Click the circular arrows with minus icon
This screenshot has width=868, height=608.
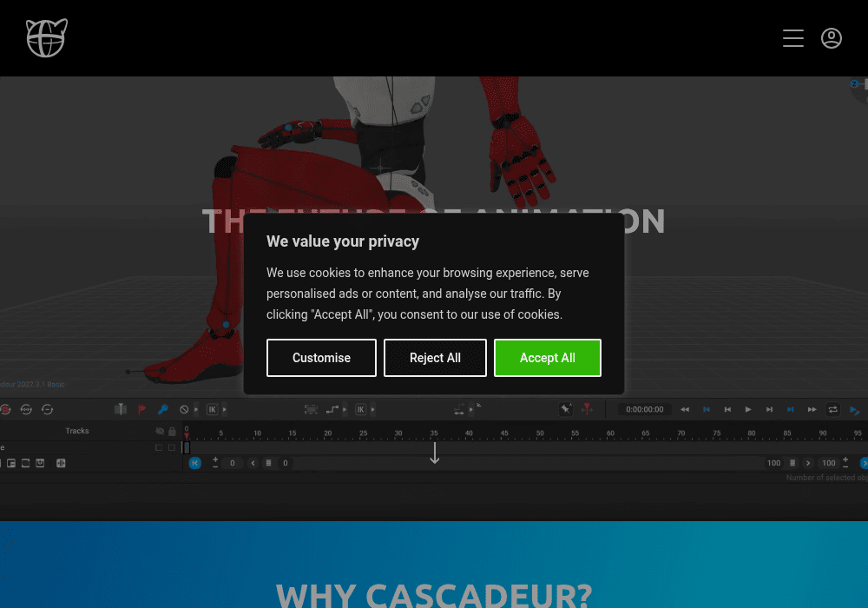47,409
